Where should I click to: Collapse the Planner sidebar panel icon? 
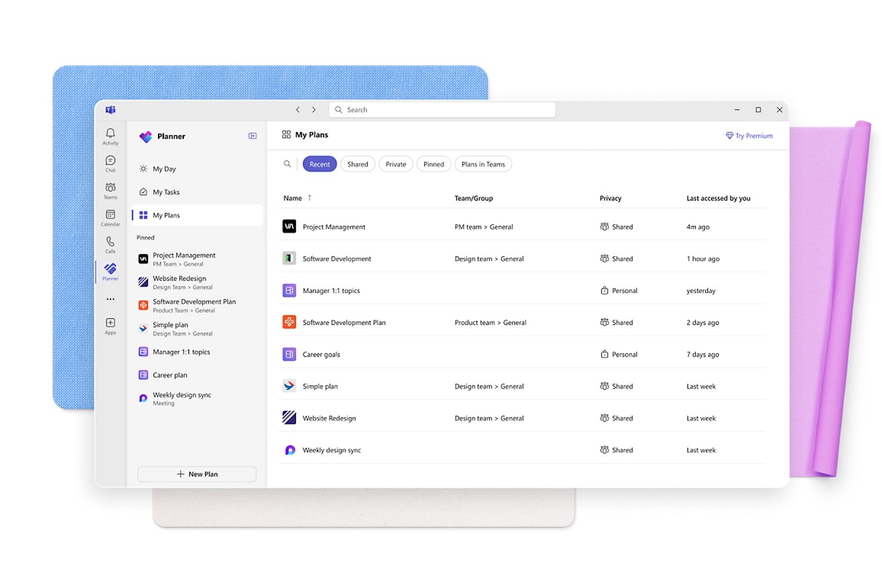[x=253, y=136]
